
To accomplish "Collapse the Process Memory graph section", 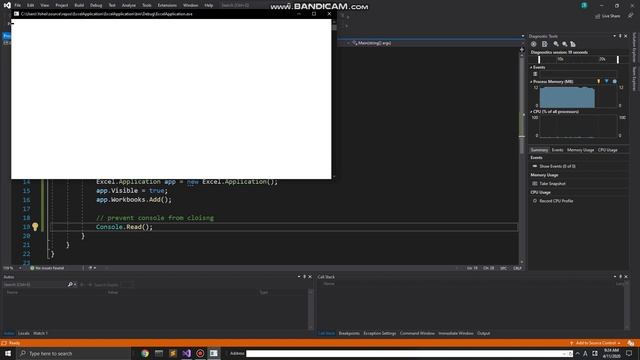I will 531,82.
